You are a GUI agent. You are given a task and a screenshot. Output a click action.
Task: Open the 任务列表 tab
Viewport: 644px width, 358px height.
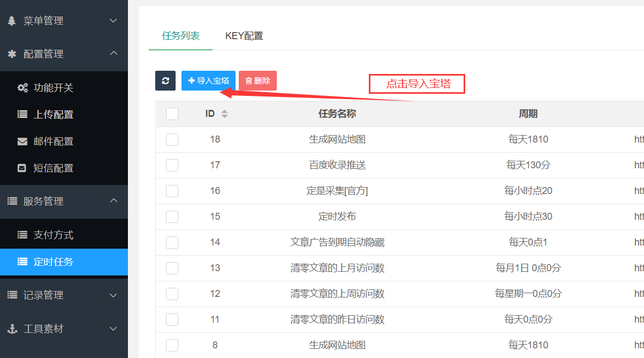(x=180, y=36)
